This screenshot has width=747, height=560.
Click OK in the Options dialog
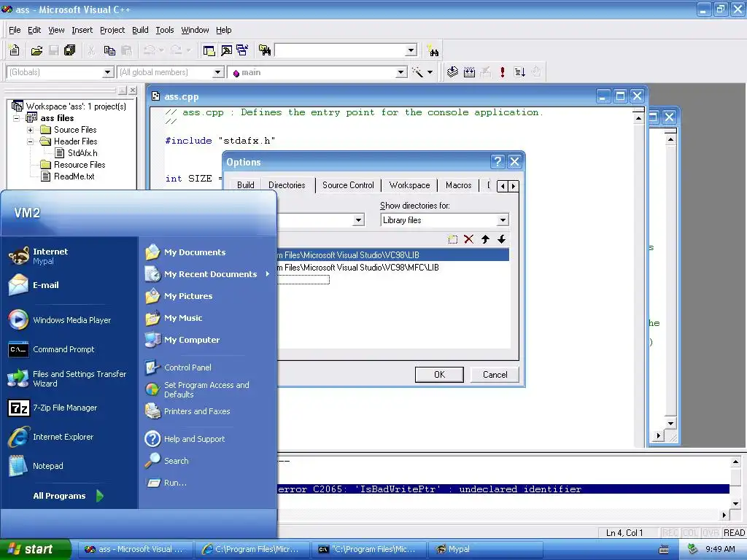pos(439,375)
